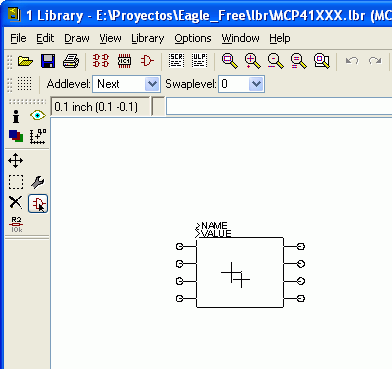Image resolution: width=392 pixels, height=369 pixels.
Task: Choose the Delete X tool
Action: click(x=15, y=202)
